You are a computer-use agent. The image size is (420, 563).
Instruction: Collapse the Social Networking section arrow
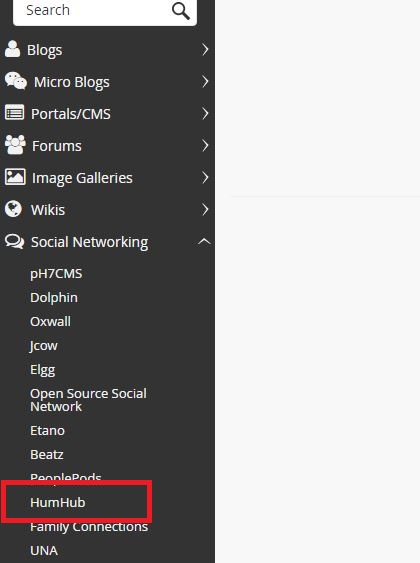(x=204, y=241)
